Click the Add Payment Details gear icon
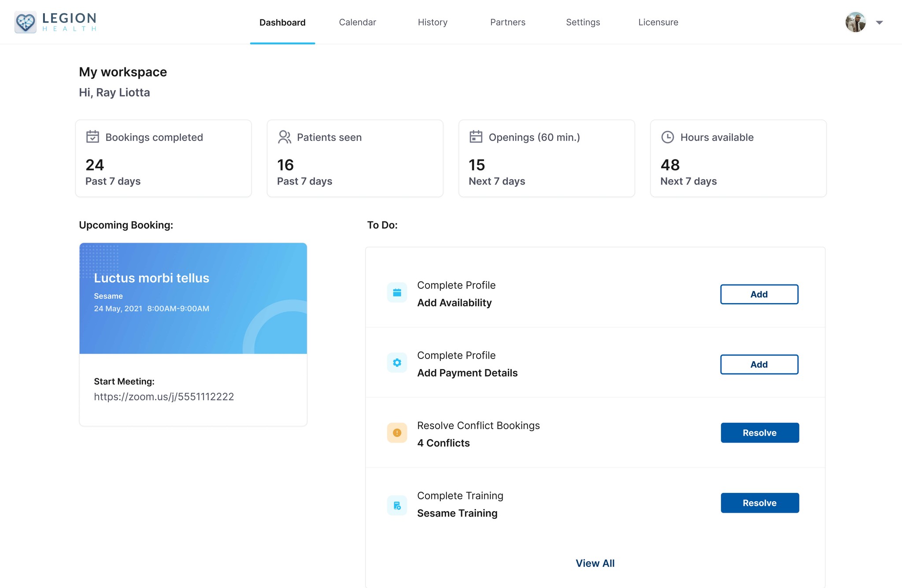 (x=397, y=363)
